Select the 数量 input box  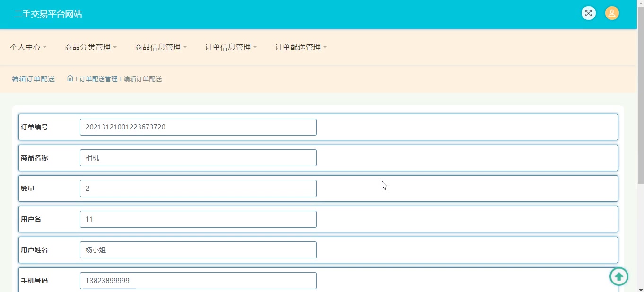pos(198,189)
